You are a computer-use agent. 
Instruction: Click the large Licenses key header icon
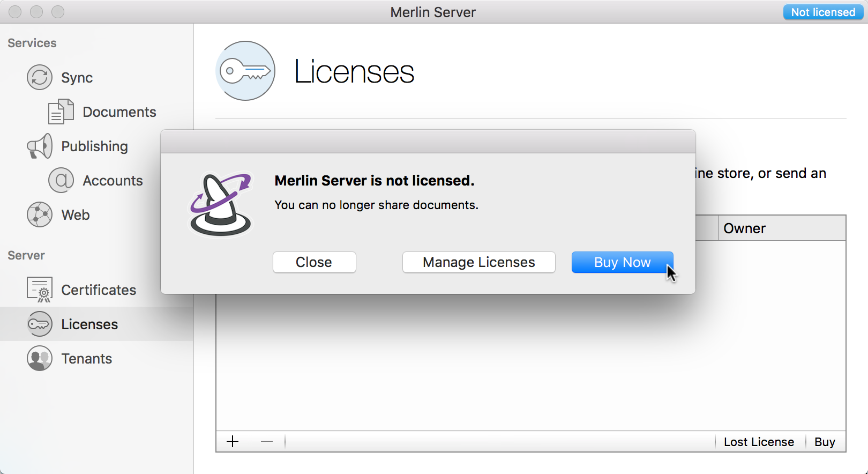(x=245, y=71)
